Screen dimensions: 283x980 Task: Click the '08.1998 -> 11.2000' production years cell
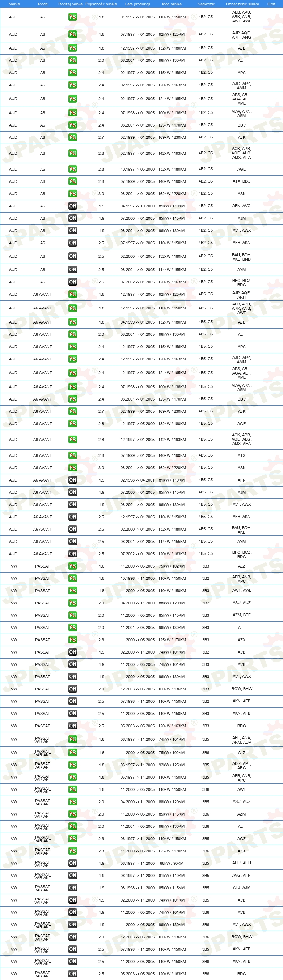[x=138, y=887]
